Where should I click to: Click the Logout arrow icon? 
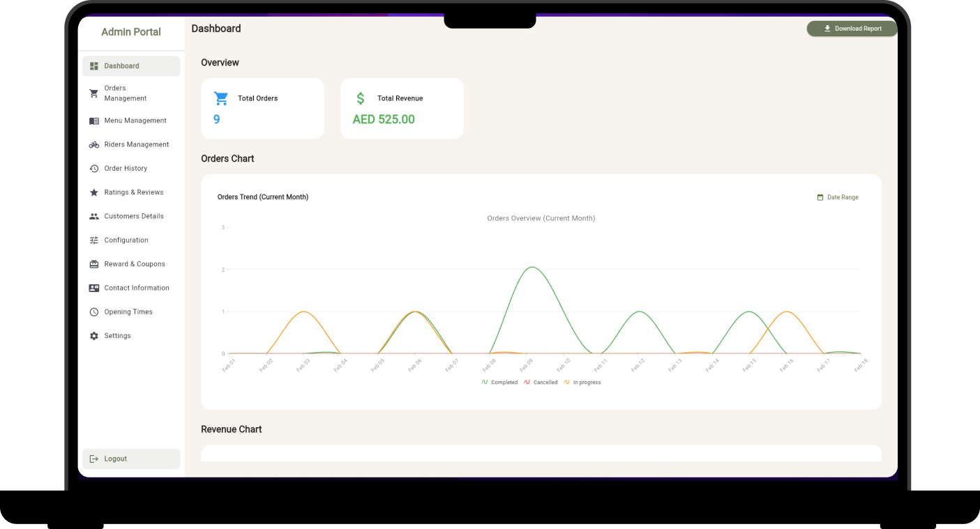94,459
